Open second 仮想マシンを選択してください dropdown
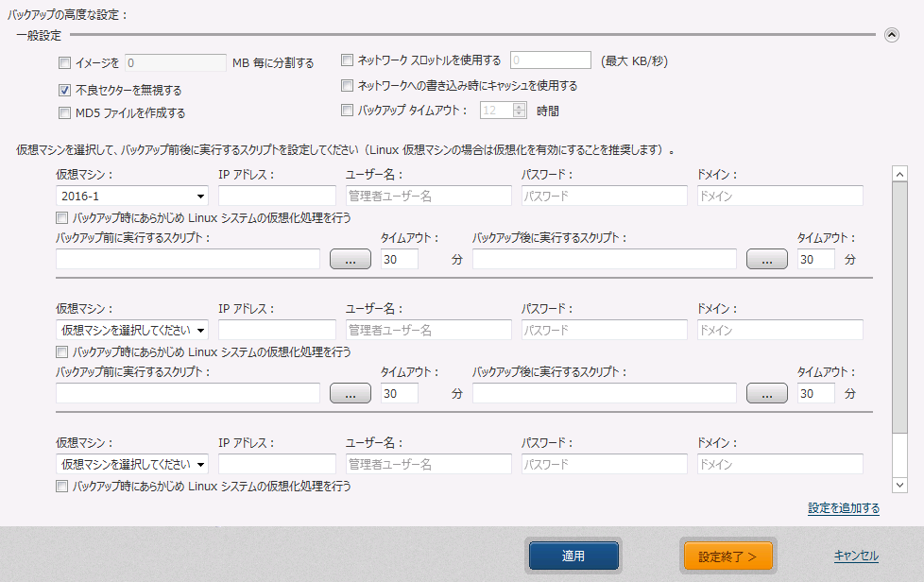This screenshot has width=924, height=582. tap(131, 330)
